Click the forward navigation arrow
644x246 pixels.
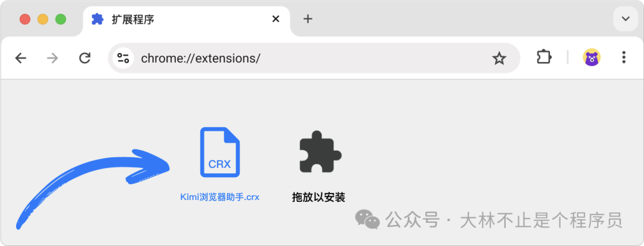[x=52, y=59]
